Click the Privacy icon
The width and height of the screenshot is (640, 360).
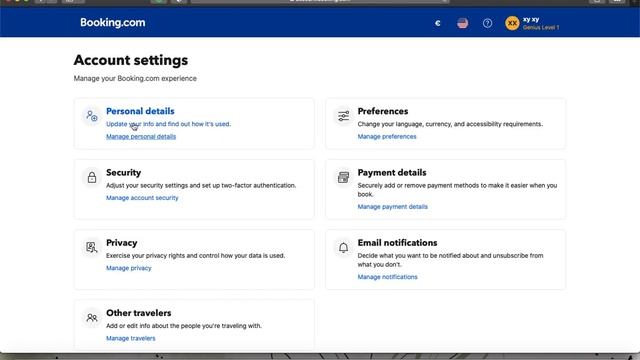[92, 247]
